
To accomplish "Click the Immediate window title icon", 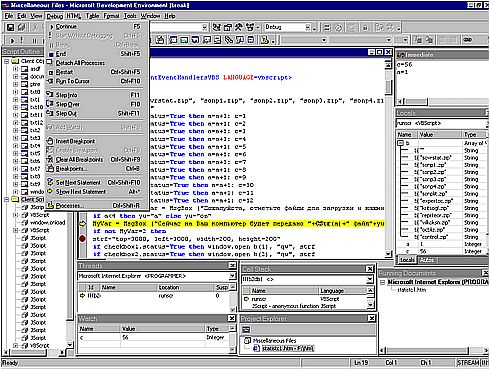I will (401, 55).
